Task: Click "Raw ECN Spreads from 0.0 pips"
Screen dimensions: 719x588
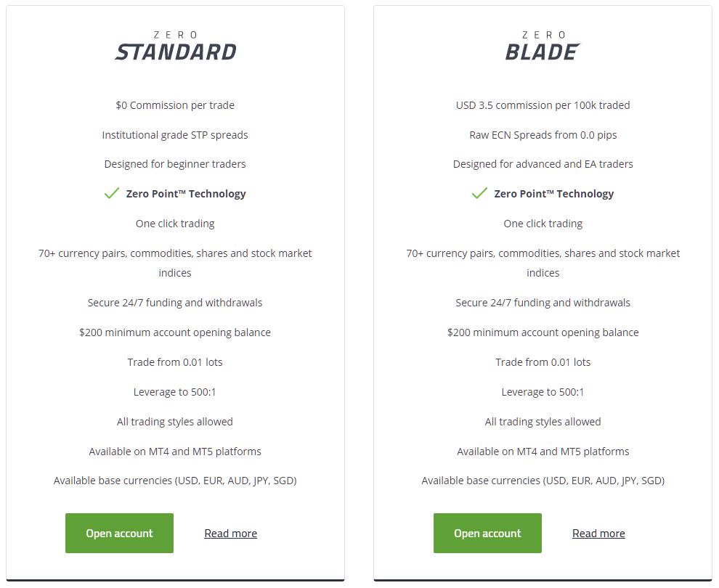Action: [x=543, y=135]
